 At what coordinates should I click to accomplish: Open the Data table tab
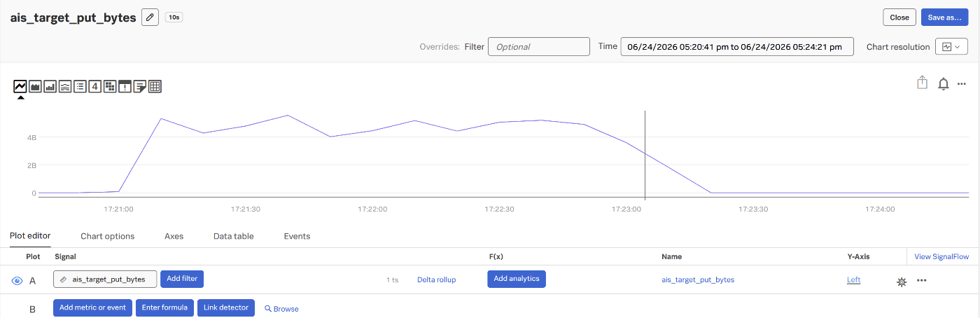pos(234,236)
